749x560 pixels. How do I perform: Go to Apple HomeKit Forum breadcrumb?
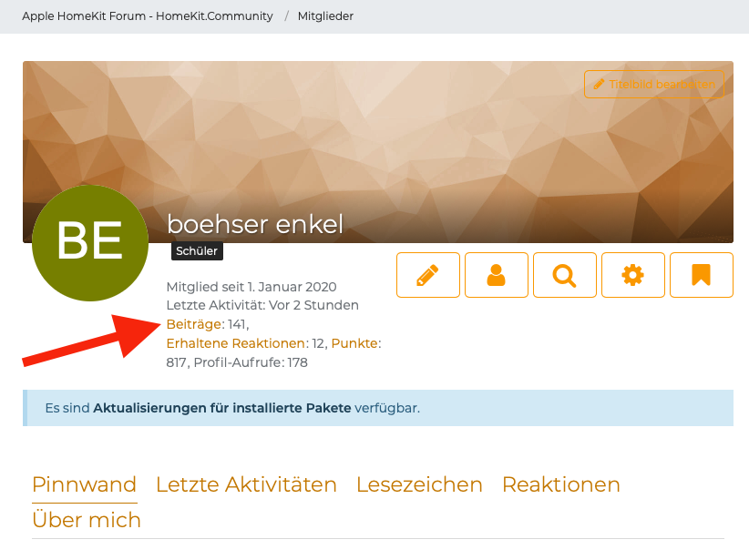148,16
